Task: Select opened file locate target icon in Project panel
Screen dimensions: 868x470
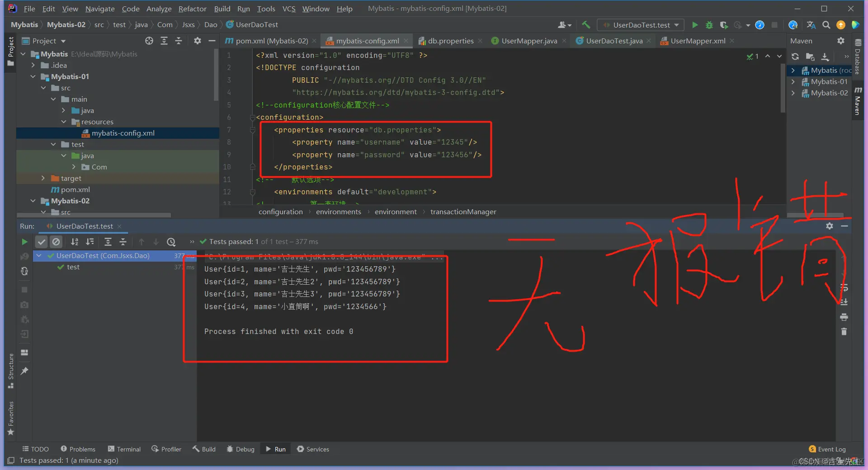Action: [x=149, y=41]
